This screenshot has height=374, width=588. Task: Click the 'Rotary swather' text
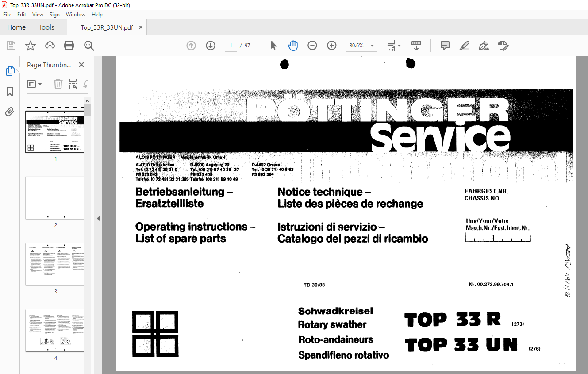pos(332,324)
